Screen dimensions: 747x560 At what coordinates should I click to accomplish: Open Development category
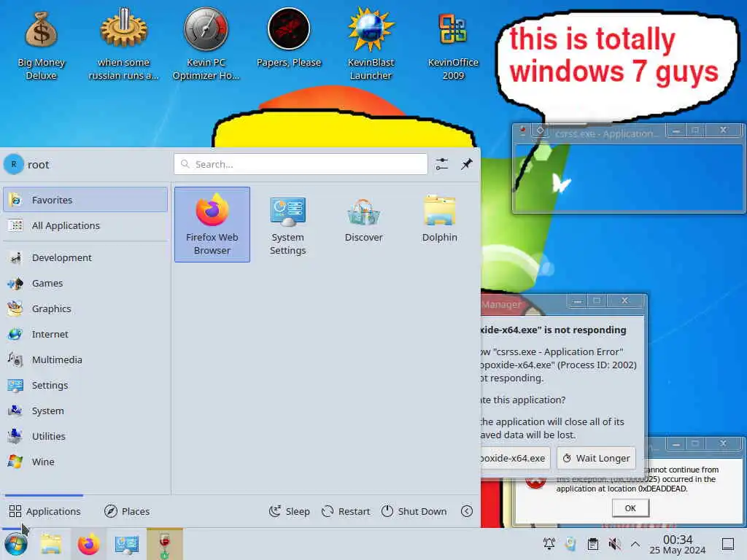click(x=85, y=257)
